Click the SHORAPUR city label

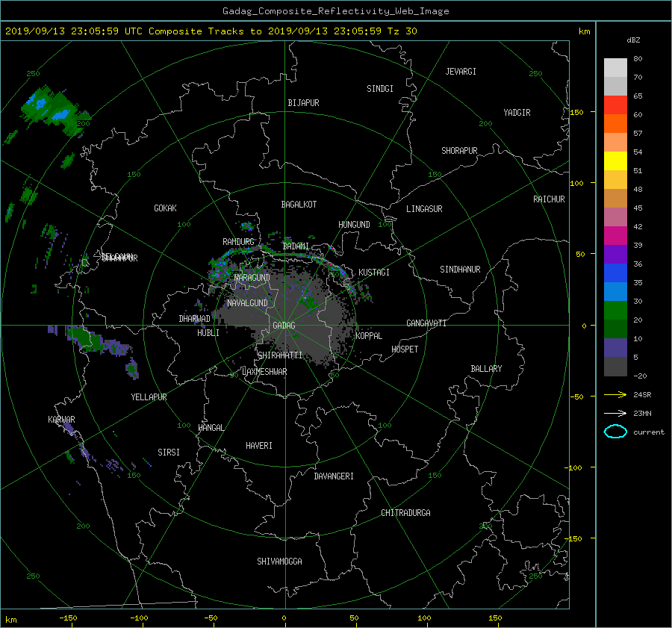click(x=459, y=151)
